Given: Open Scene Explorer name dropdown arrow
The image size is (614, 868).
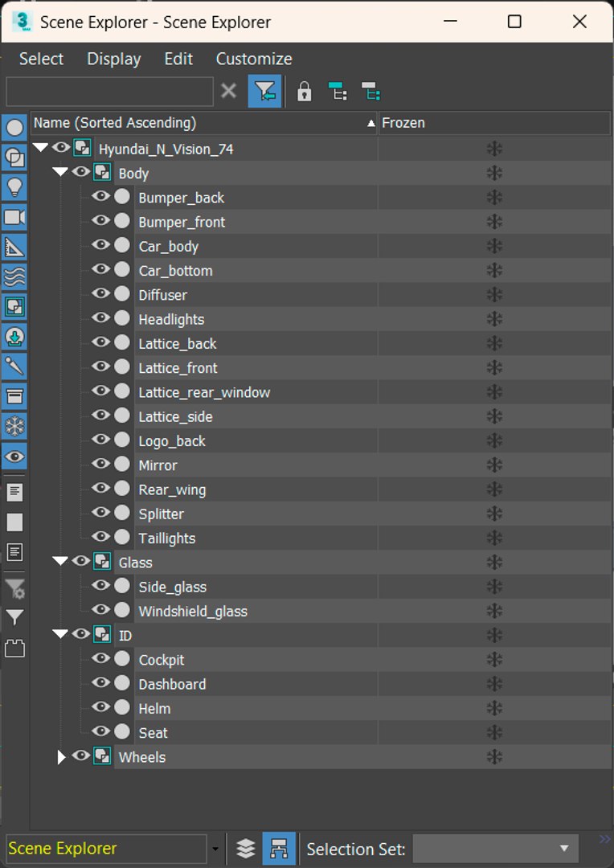Looking at the screenshot, I should point(215,849).
